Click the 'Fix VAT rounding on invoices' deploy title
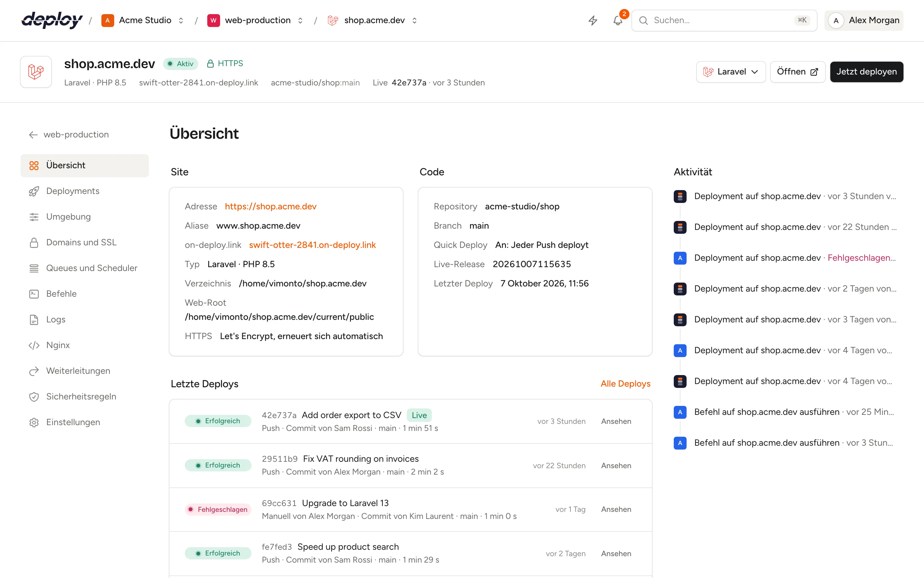The width and height of the screenshot is (924, 578). [360, 459]
